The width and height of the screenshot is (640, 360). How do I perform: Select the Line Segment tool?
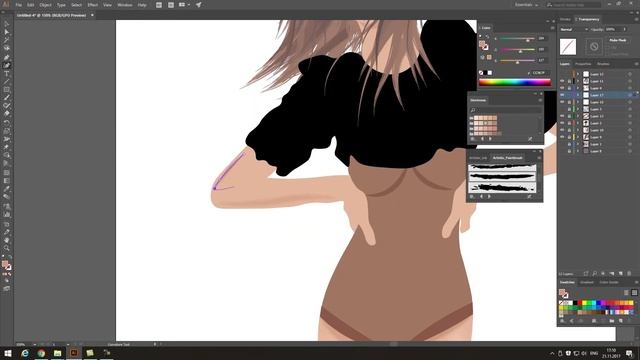click(x=7, y=82)
